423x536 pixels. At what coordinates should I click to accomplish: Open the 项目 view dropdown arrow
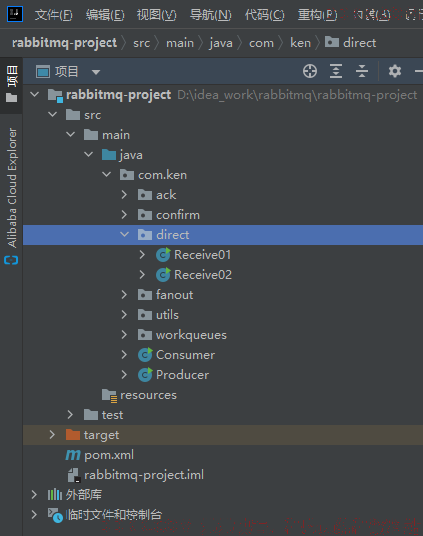96,72
